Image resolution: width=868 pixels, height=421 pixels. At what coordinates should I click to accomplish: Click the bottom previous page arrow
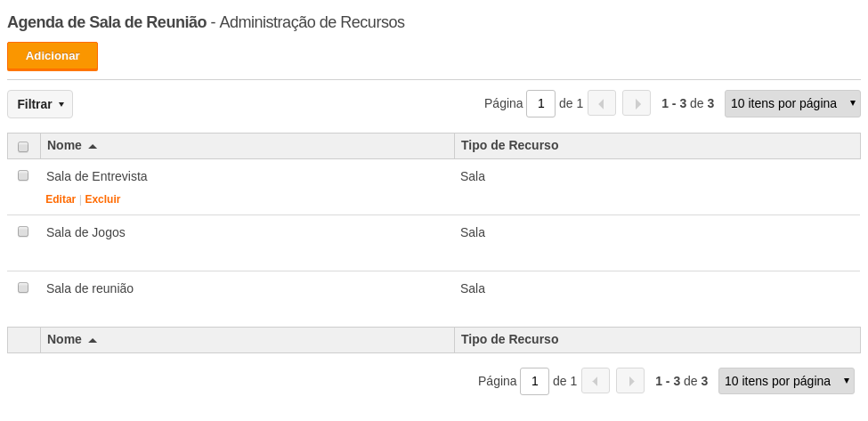(596, 381)
